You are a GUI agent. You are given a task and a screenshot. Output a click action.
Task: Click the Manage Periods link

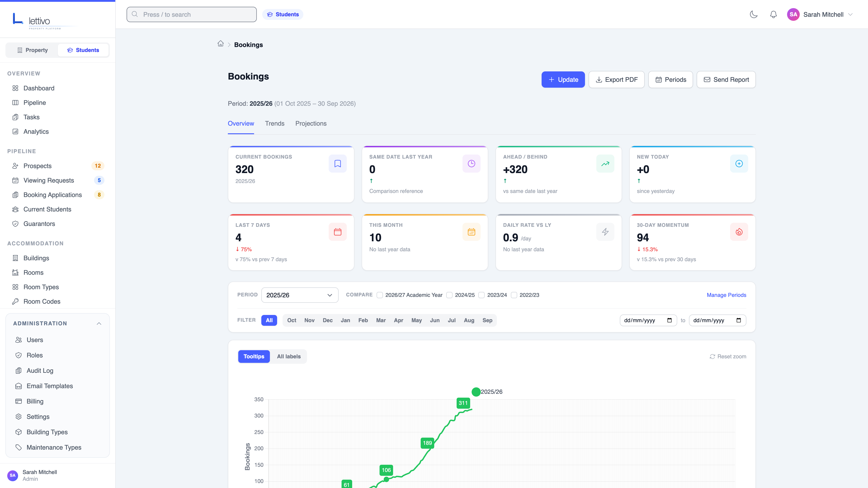[726, 295]
